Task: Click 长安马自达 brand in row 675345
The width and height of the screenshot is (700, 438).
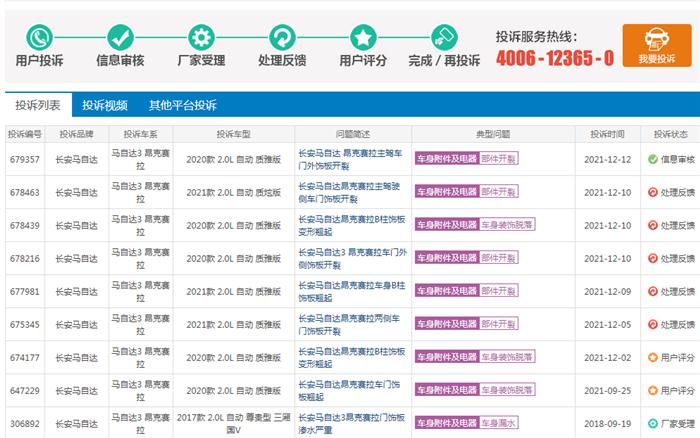Action: tap(76, 325)
